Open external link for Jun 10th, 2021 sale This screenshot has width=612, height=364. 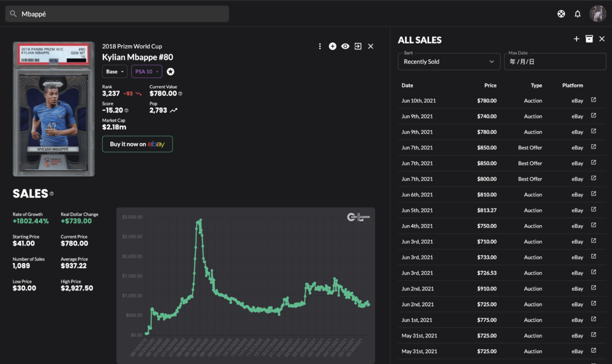pos(593,100)
